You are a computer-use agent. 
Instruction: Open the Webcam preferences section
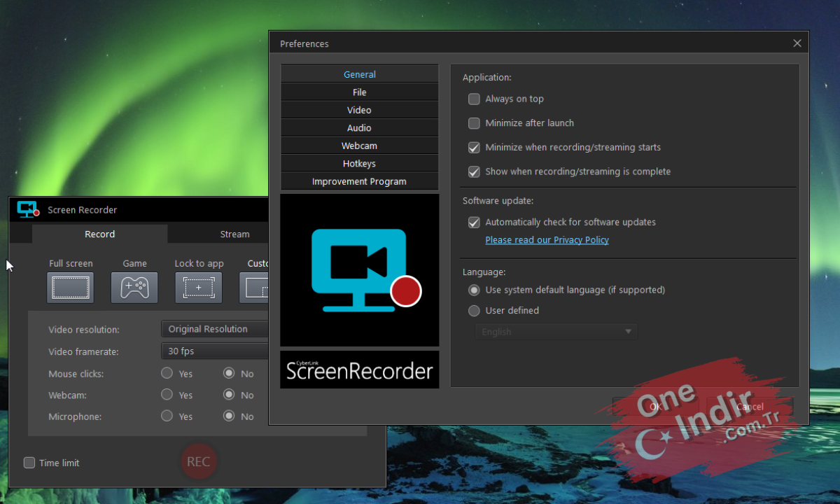coord(360,146)
